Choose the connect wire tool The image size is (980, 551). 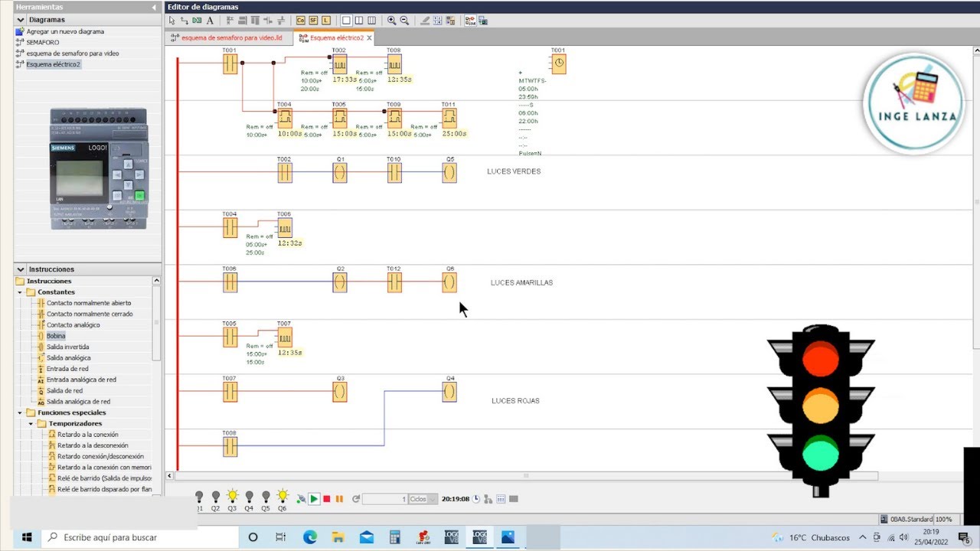click(x=184, y=21)
